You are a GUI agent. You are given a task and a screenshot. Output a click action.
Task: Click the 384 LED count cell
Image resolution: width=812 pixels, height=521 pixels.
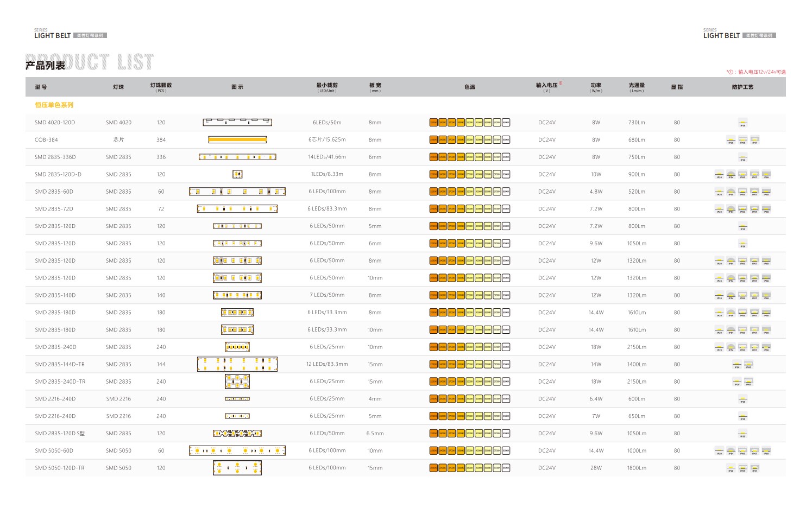click(161, 139)
